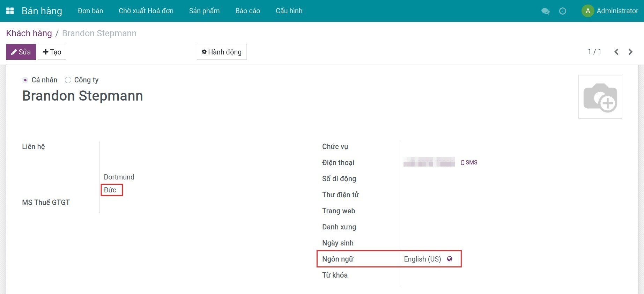Click the Sửa edit button

tap(21, 52)
